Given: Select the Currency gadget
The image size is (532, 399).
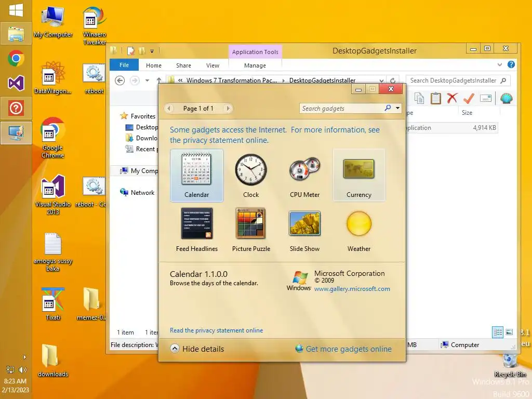Looking at the screenshot, I should [x=358, y=175].
